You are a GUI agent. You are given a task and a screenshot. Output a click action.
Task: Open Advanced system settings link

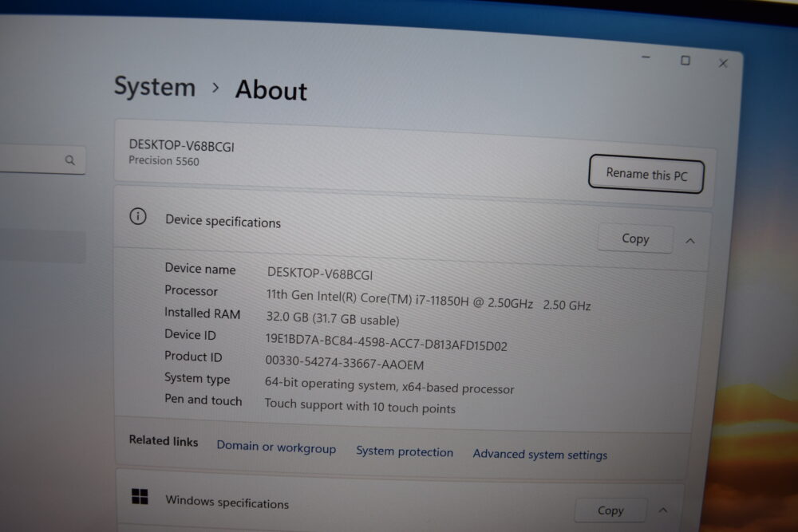[540, 454]
